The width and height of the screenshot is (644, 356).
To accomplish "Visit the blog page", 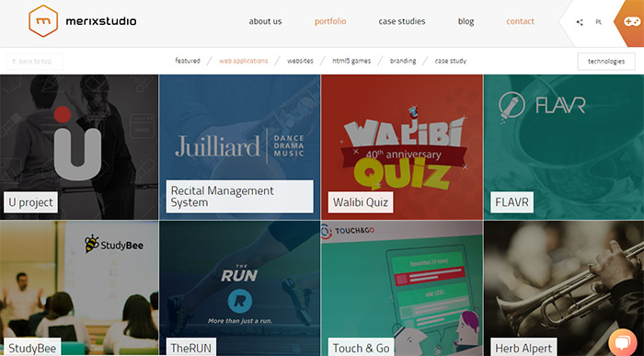I will pyautogui.click(x=466, y=21).
